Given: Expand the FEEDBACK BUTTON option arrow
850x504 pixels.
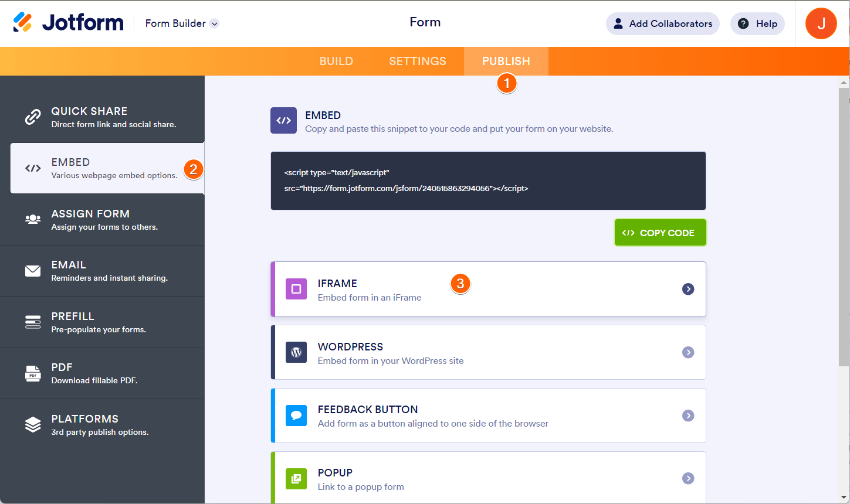Looking at the screenshot, I should [688, 416].
